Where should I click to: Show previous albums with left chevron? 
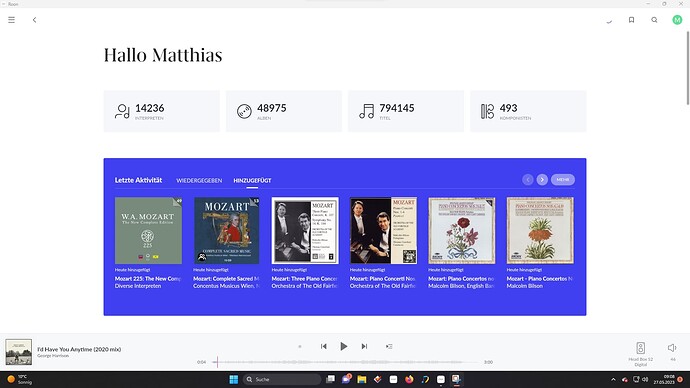(x=528, y=179)
